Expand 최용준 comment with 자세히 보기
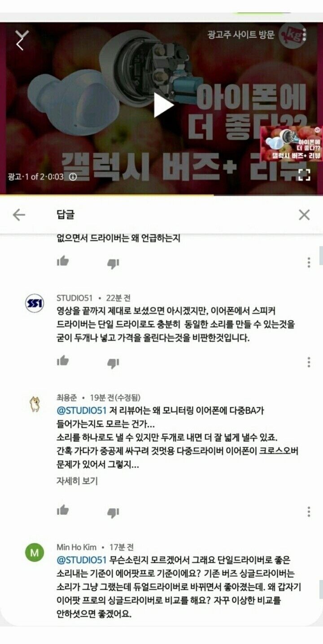Viewport: 323px width, 644px height. pos(77,481)
